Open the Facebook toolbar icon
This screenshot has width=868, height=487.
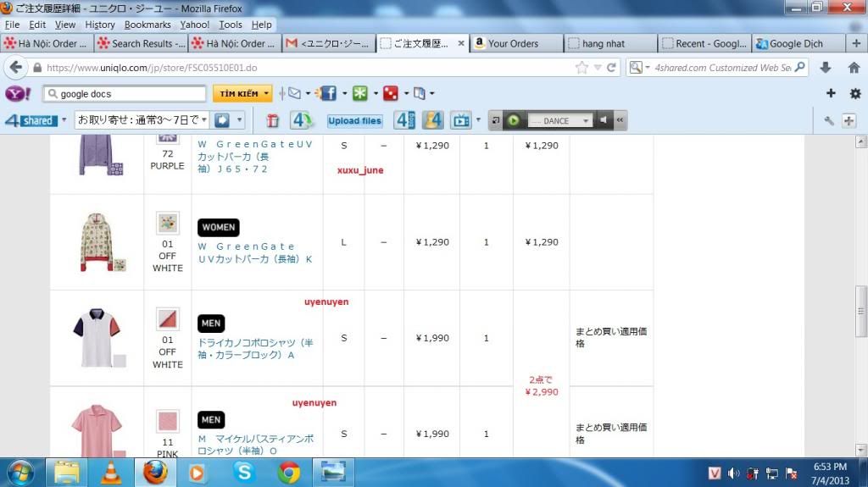click(327, 93)
